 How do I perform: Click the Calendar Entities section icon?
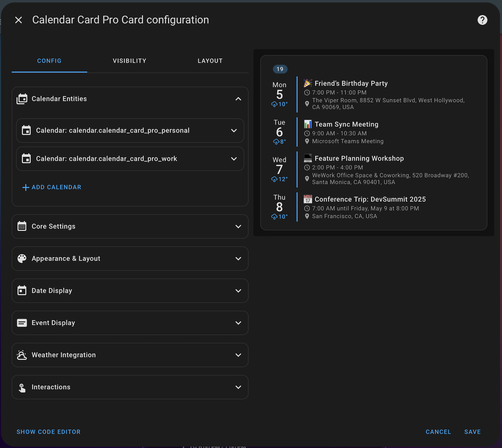coord(22,99)
